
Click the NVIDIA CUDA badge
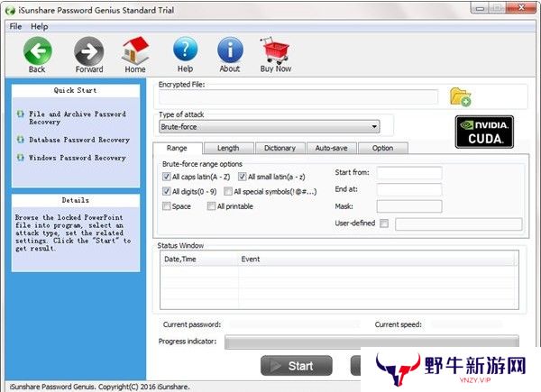[x=484, y=132]
